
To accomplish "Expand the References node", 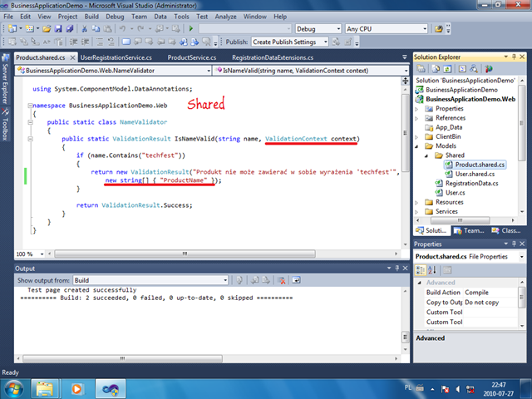I will pyautogui.click(x=417, y=118).
